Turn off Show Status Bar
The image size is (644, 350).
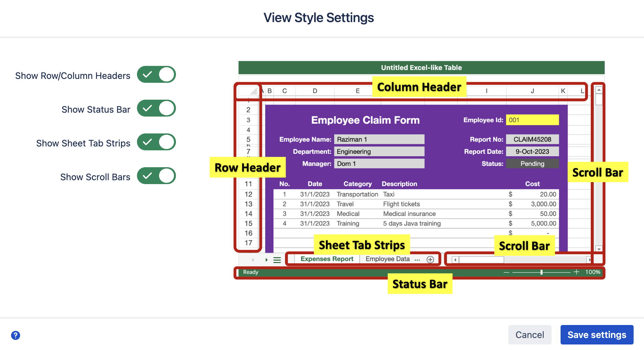click(x=156, y=108)
